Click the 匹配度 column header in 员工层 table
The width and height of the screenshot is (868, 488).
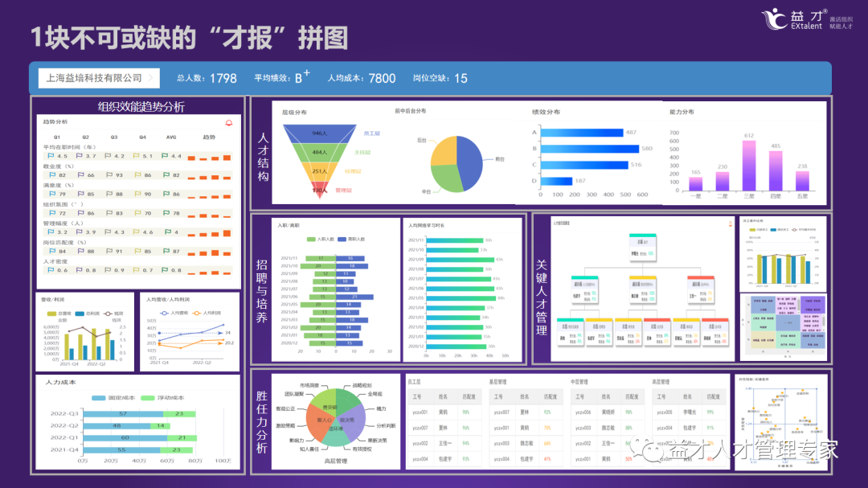coord(469,396)
